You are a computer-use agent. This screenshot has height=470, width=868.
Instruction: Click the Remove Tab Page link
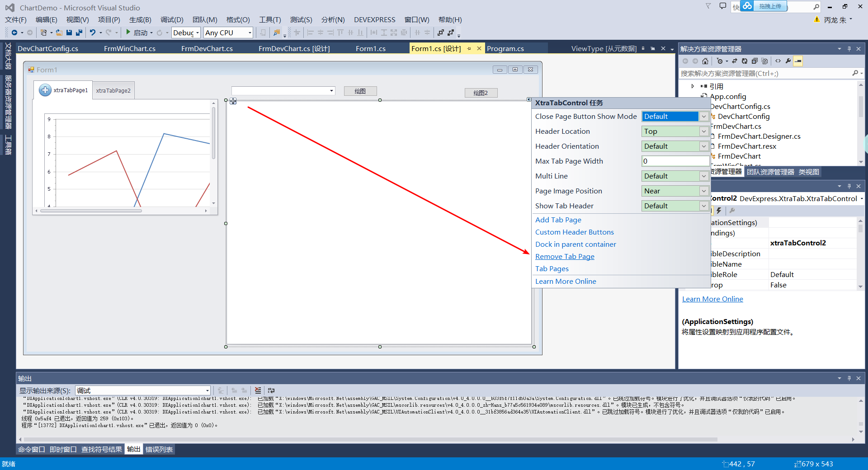[565, 257]
